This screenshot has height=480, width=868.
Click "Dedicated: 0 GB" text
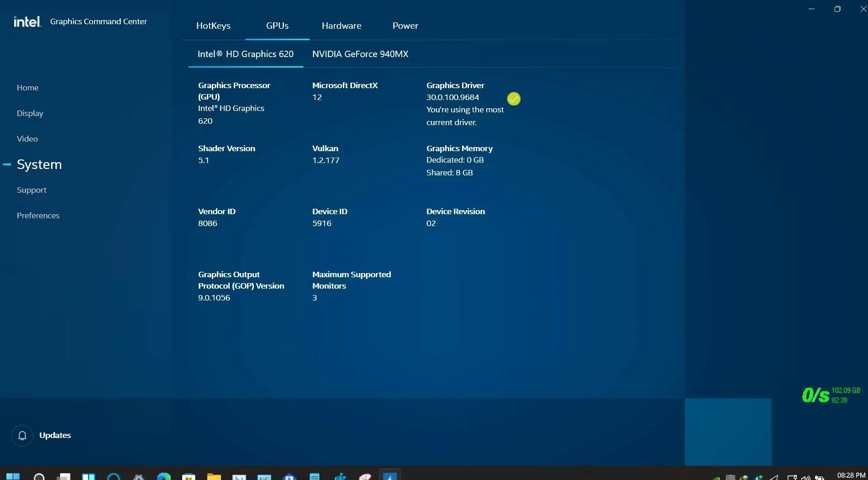[455, 160]
